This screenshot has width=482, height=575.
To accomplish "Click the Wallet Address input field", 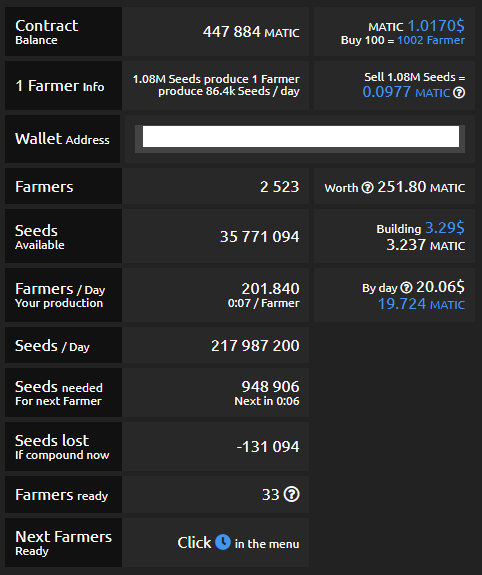I will [x=301, y=136].
